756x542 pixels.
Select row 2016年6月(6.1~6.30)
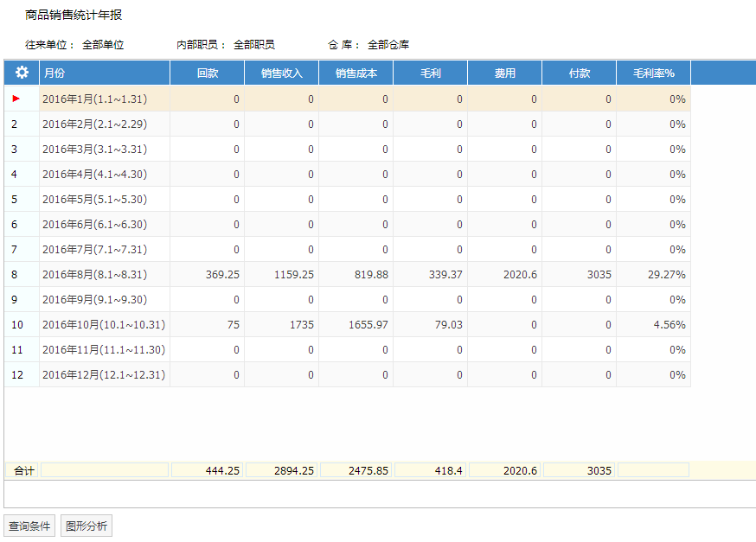tap(348, 224)
